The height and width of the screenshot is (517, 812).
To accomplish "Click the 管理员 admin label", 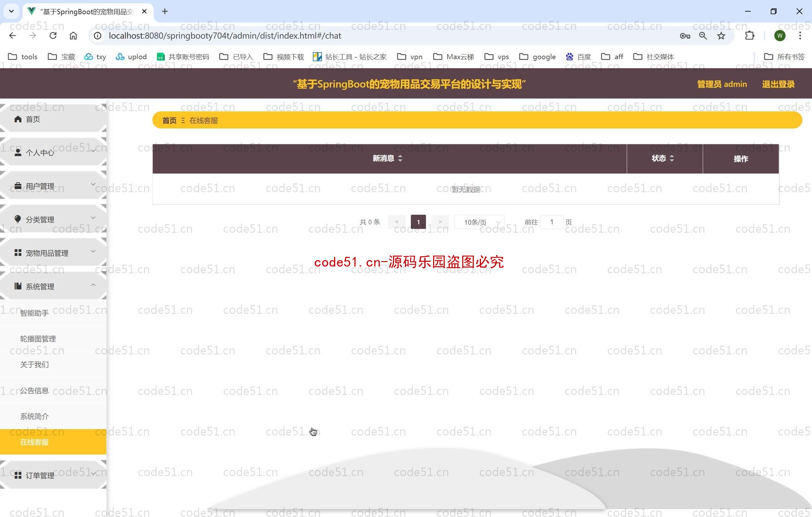I will click(722, 84).
